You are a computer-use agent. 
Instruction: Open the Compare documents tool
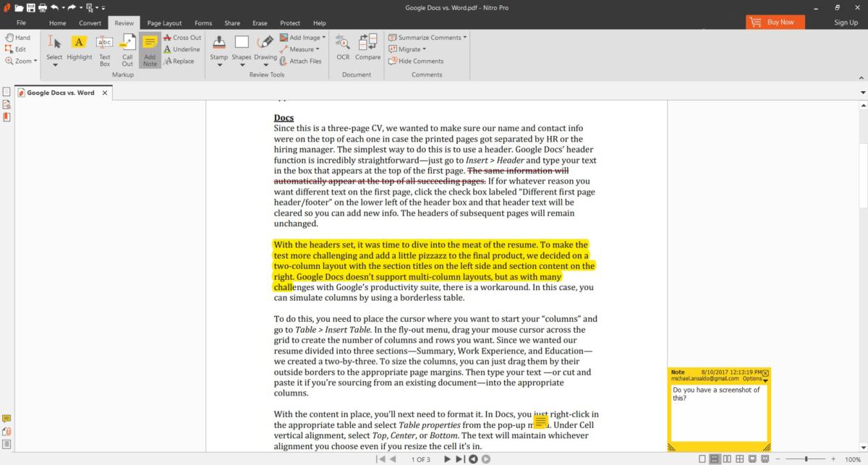coord(367,47)
